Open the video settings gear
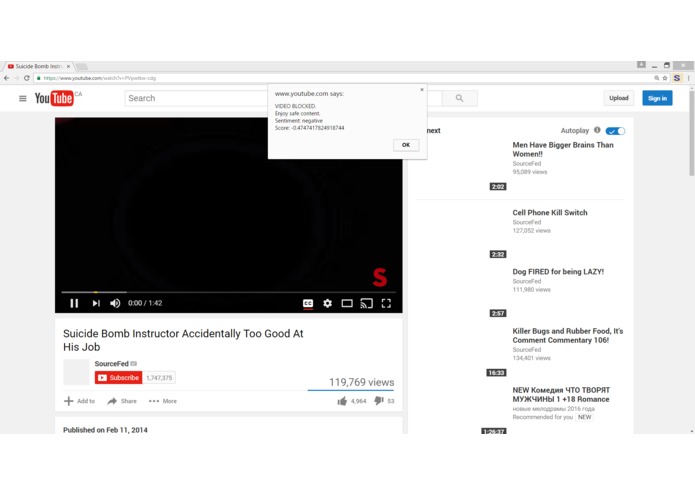The height and width of the screenshot is (494, 695). [x=328, y=303]
